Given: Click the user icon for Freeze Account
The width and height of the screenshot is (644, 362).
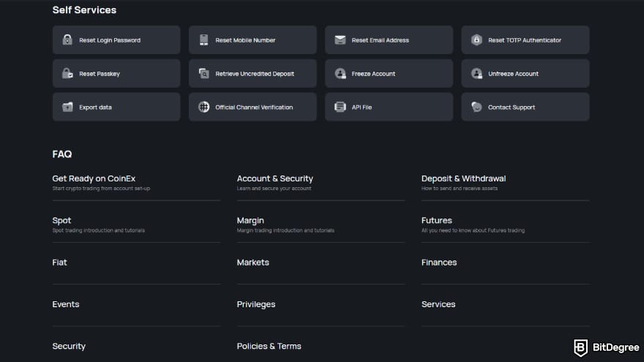Looking at the screenshot, I should pyautogui.click(x=340, y=73).
